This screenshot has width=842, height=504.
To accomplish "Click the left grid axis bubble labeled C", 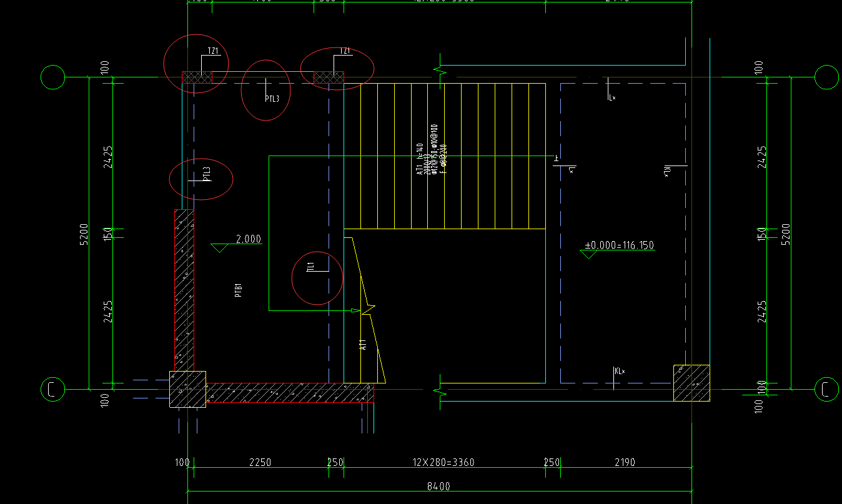I will click(53, 389).
